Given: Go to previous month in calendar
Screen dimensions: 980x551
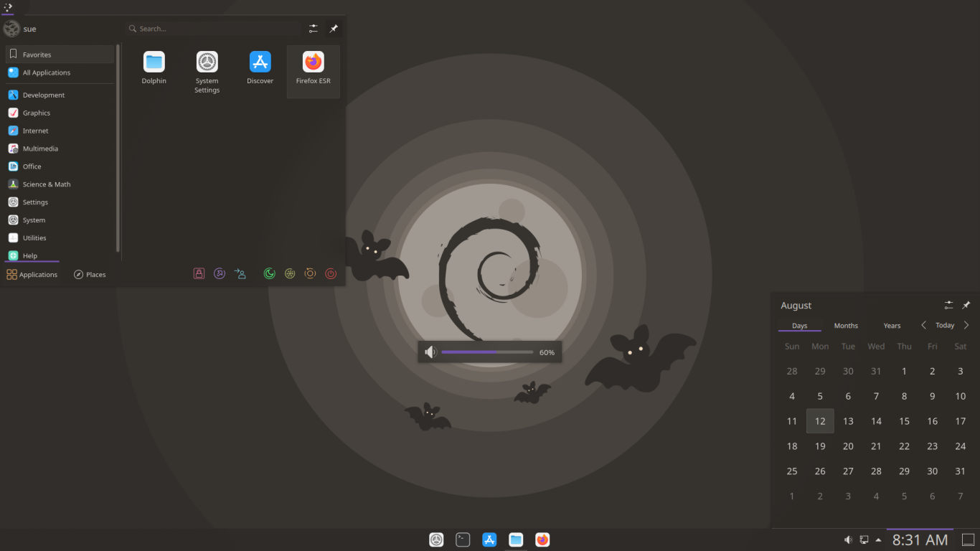Looking at the screenshot, I should (x=923, y=325).
